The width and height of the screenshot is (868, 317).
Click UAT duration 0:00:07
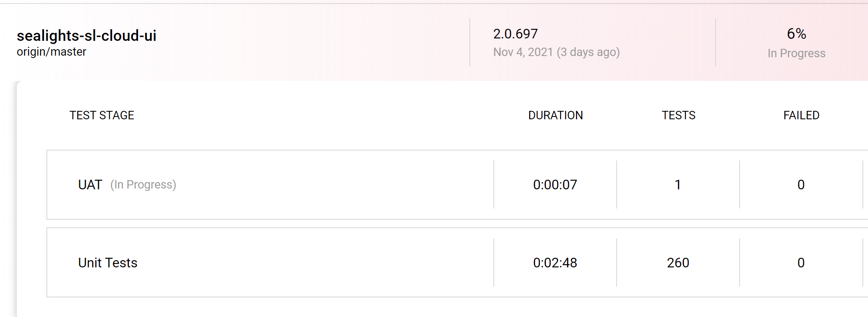555,185
